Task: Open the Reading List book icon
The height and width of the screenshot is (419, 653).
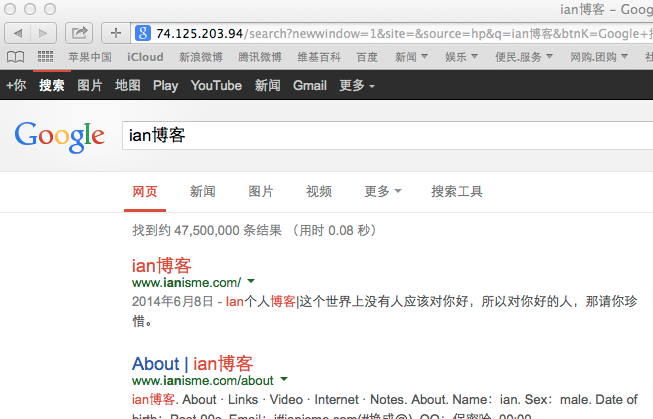Action: (x=15, y=57)
